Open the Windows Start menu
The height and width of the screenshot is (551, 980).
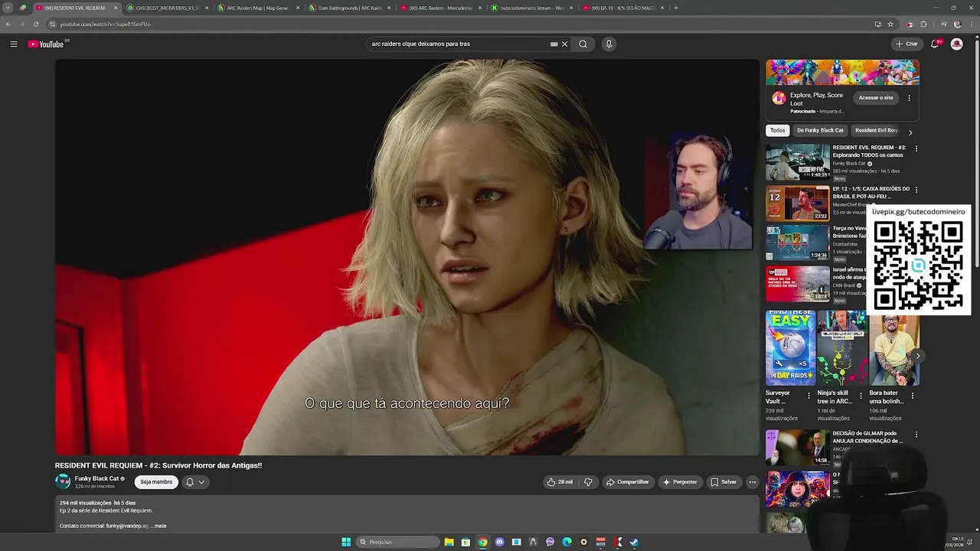(x=346, y=542)
